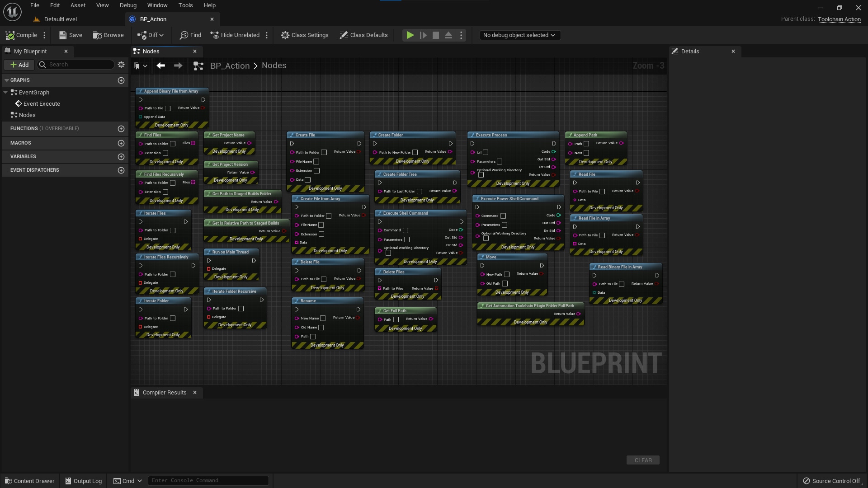
Task: Add a new graph with plus icon
Action: coord(121,80)
